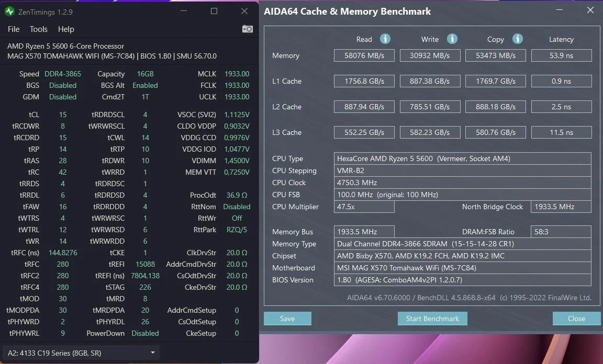The height and width of the screenshot is (364, 603).
Task: Click the Read info icon
Action: pyautogui.click(x=385, y=39)
